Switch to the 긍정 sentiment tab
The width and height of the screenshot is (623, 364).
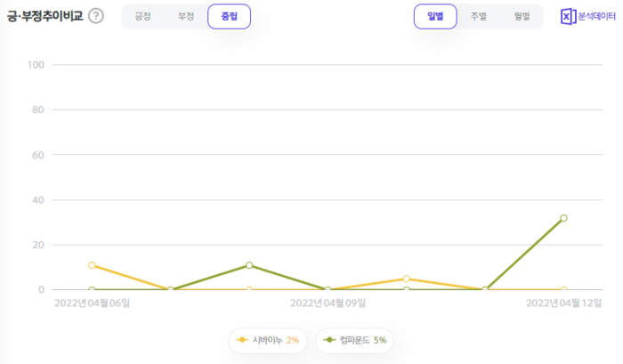(142, 16)
